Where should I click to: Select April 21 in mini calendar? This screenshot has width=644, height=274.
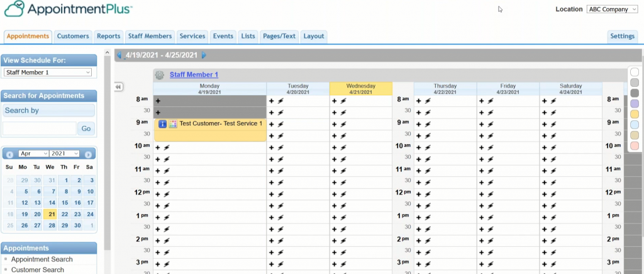click(x=50, y=214)
